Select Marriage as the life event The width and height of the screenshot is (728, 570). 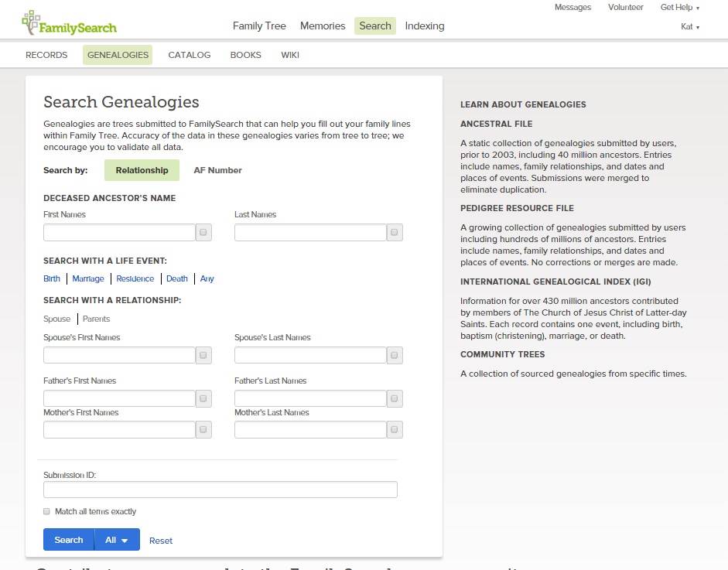(87, 278)
